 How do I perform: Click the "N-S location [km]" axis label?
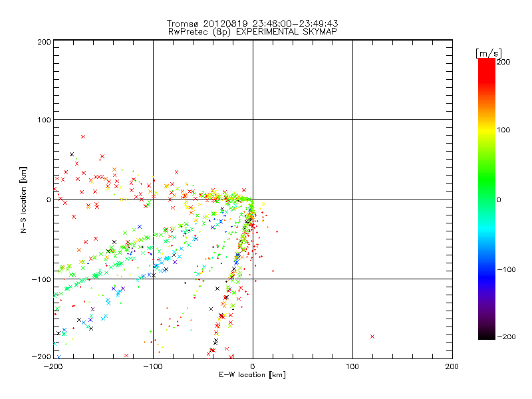tap(23, 199)
